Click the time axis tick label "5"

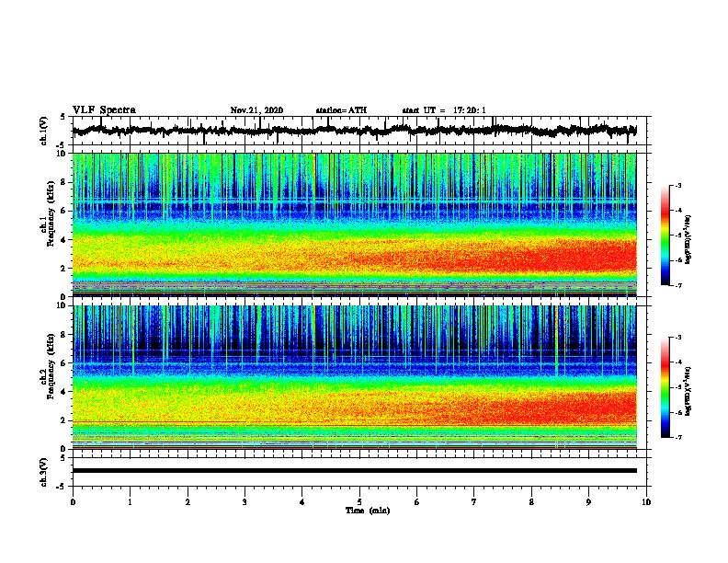359,502
